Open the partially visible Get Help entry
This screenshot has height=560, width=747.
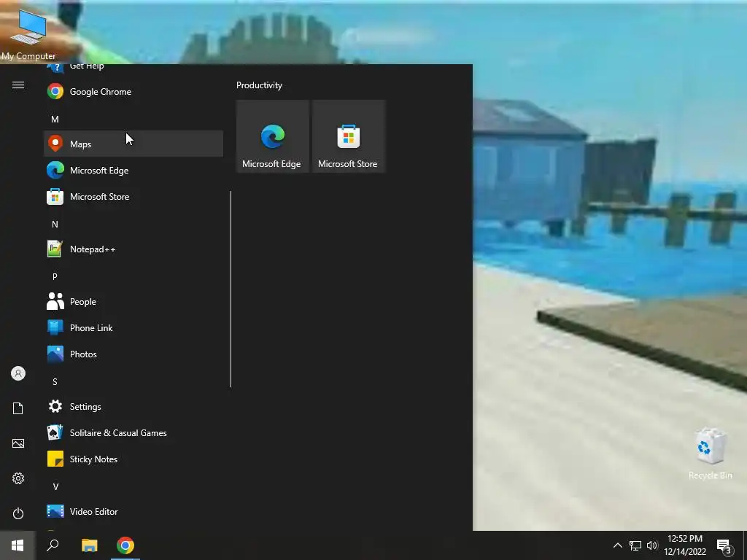click(133, 69)
